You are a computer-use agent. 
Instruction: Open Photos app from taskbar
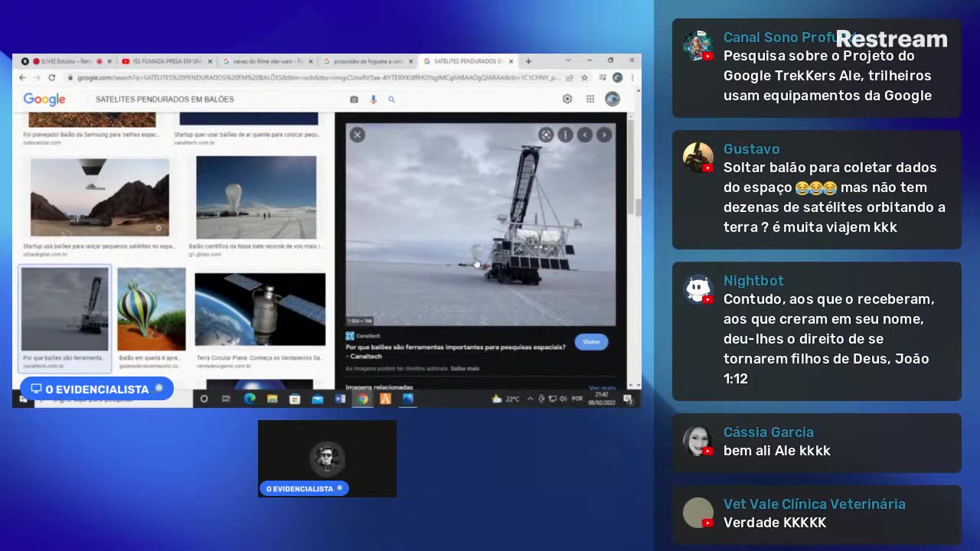[408, 399]
